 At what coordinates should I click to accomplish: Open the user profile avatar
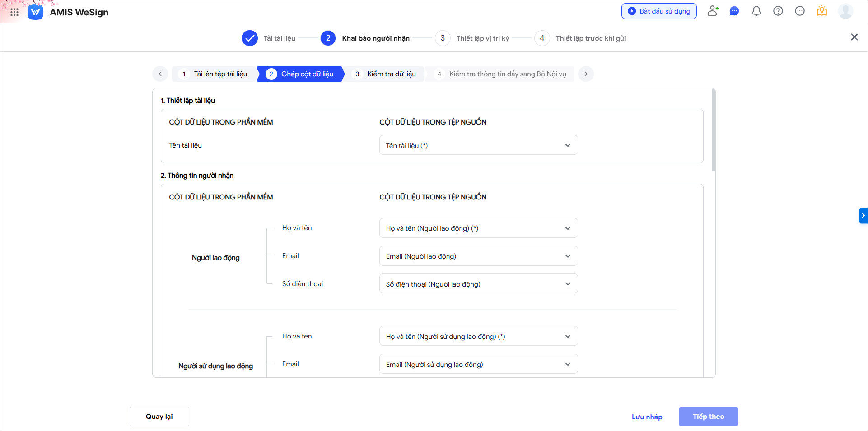(x=845, y=11)
